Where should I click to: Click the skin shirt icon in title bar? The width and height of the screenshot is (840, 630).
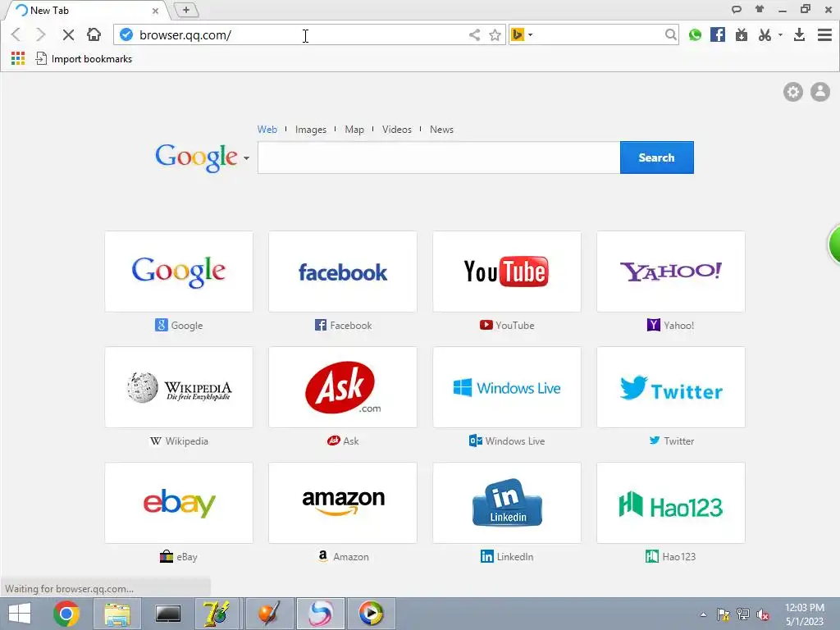tap(760, 9)
